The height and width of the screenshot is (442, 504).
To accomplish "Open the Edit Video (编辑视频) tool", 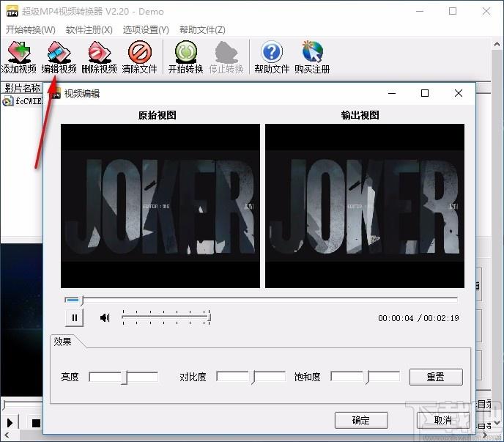I will click(x=59, y=57).
